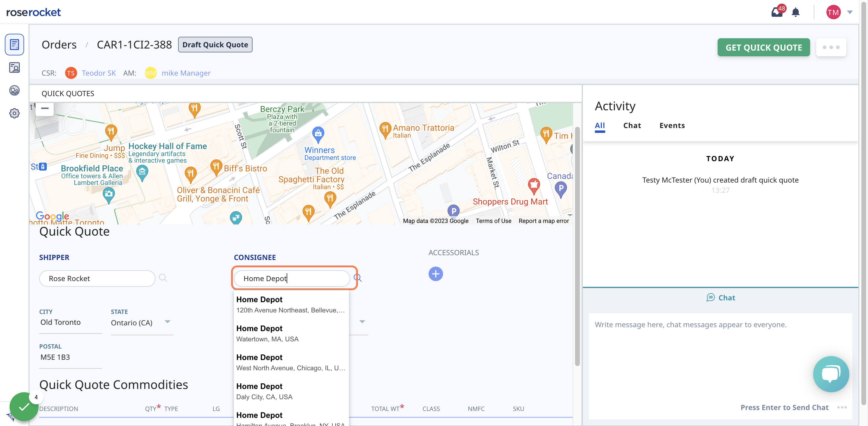Zoom out the map with minus button
This screenshot has height=426, width=868.
(x=45, y=108)
